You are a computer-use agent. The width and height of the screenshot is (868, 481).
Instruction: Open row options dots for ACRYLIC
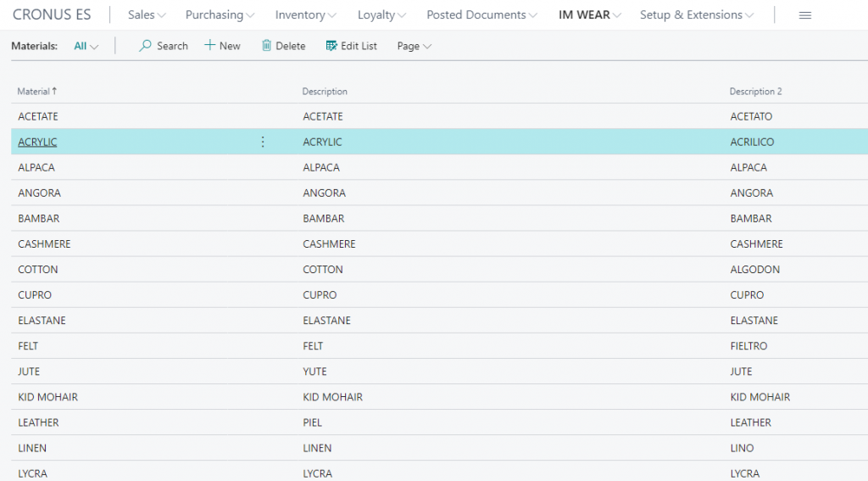pos(263,142)
